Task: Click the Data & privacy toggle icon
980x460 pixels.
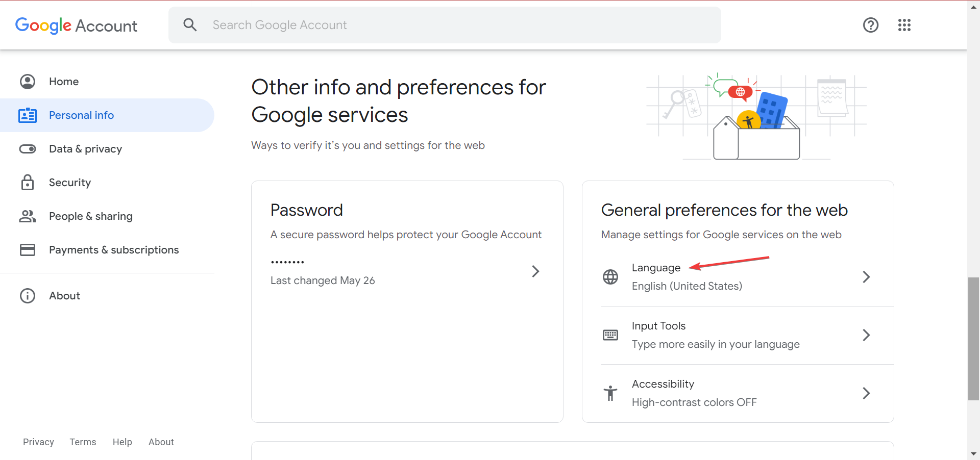Action: 28,149
